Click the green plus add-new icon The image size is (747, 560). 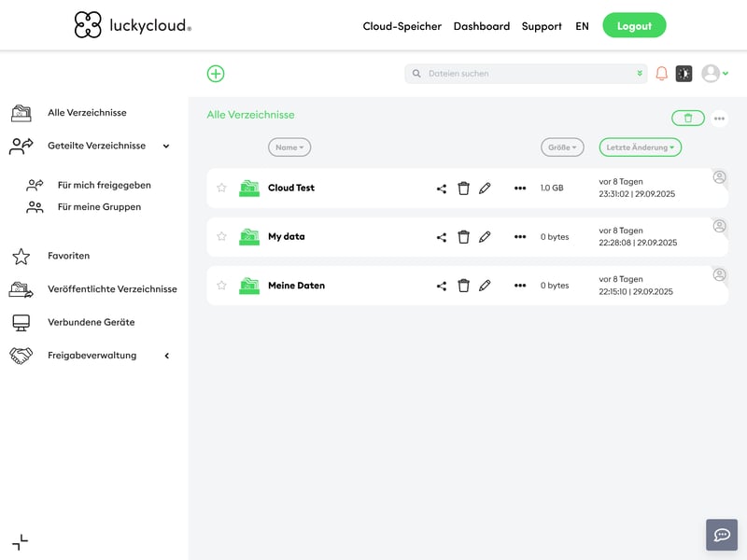(x=216, y=74)
